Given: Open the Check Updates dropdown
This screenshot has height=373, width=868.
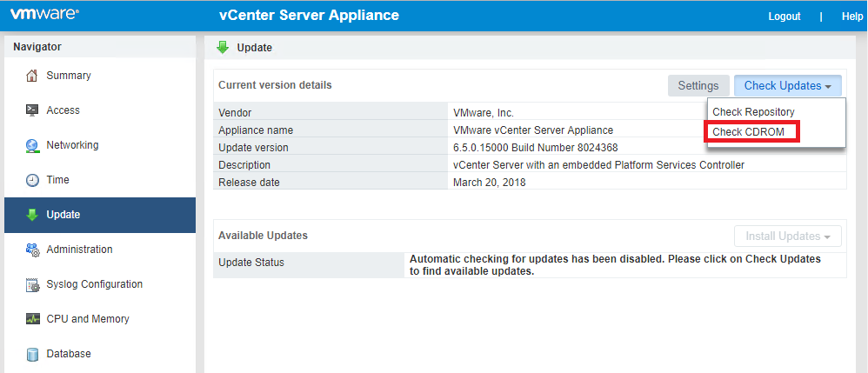Looking at the screenshot, I should [788, 86].
